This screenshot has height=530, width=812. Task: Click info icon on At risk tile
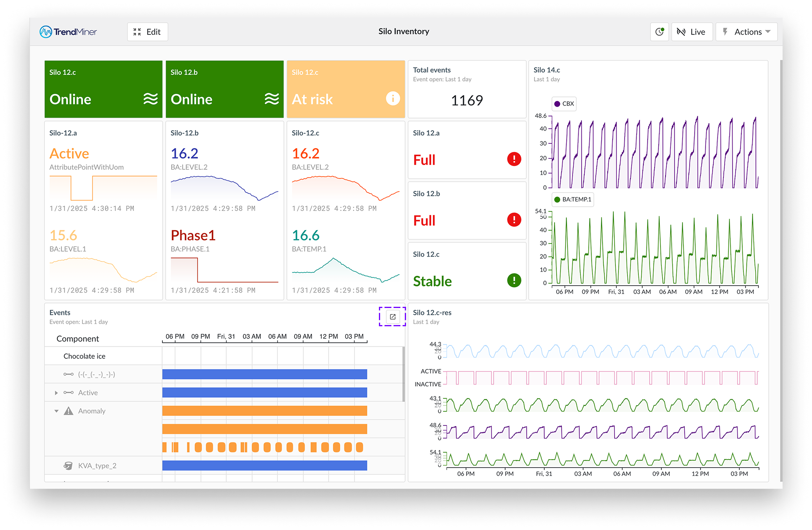(392, 99)
